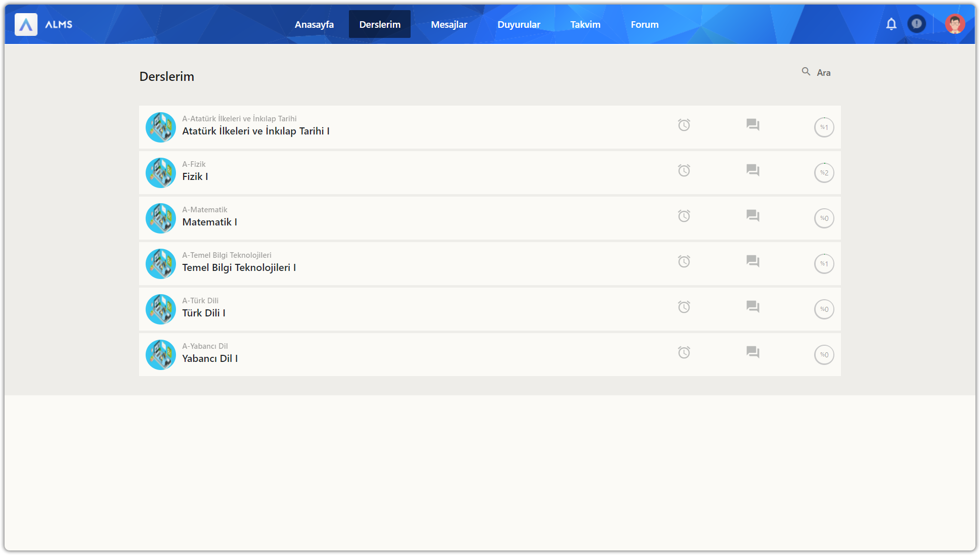Image resolution: width=980 pixels, height=555 pixels.
Task: Open alarm clock icon for Fizik I
Action: [684, 170]
